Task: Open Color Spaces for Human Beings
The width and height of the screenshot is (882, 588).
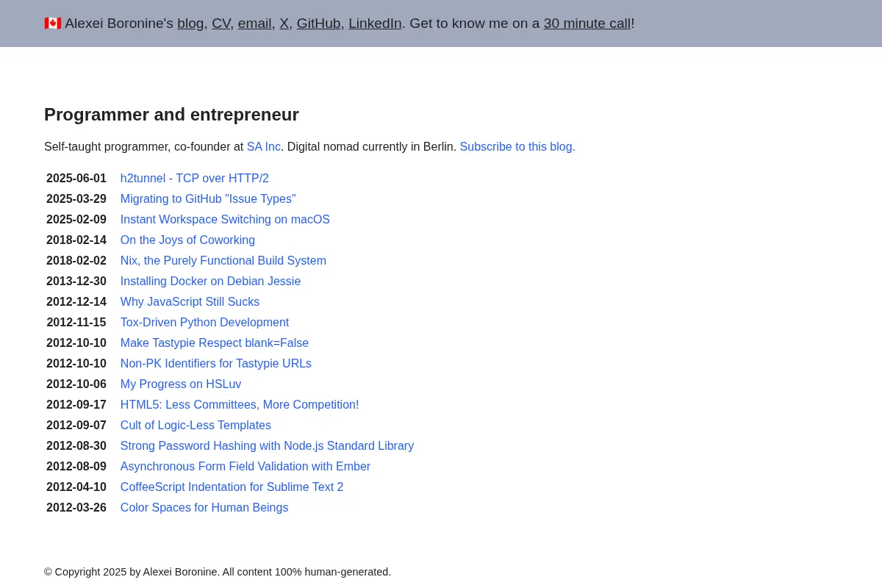Action: point(204,508)
